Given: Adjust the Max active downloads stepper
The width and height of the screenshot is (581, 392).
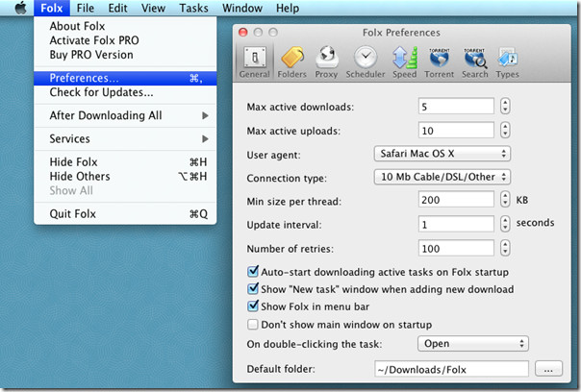Looking at the screenshot, I should click(x=505, y=107).
